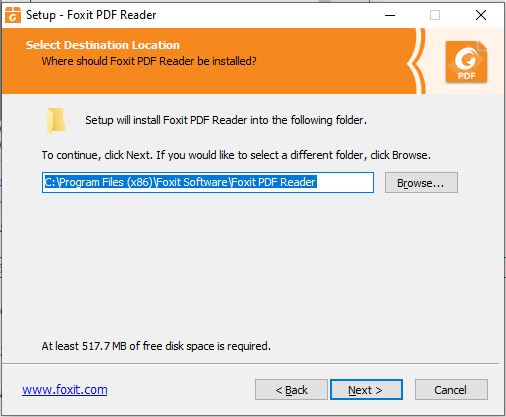Cancel the installation
The image size is (506, 417).
pos(451,389)
